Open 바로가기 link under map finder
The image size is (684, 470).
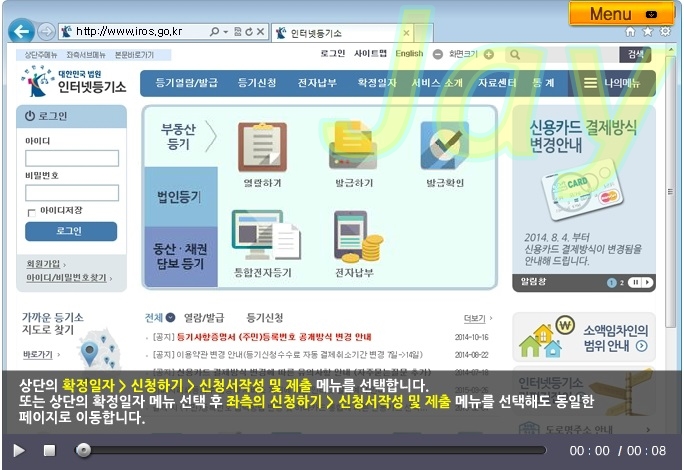[x=38, y=354]
